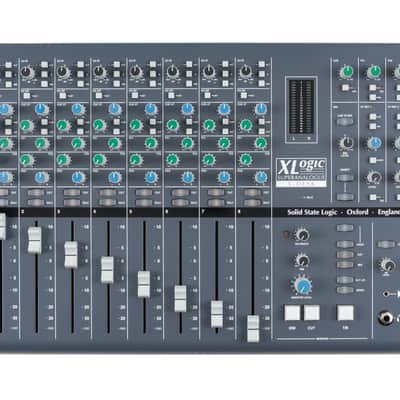Grab the channel 2 fader cap
This screenshot has height=400, width=400.
click(x=35, y=240)
